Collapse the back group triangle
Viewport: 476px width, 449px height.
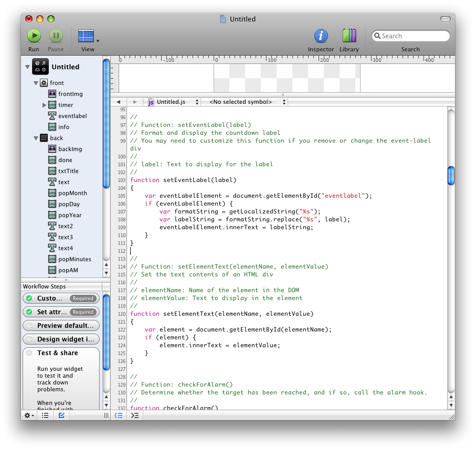(36, 138)
